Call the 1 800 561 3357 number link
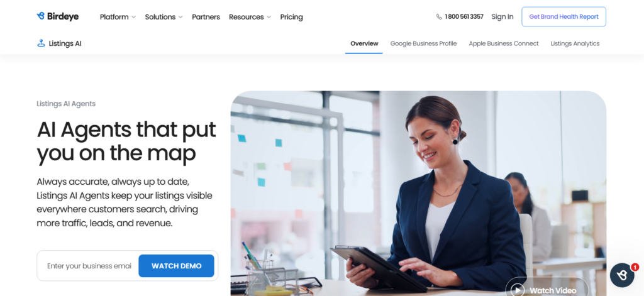Image resolution: width=644 pixels, height=296 pixels. [464, 17]
